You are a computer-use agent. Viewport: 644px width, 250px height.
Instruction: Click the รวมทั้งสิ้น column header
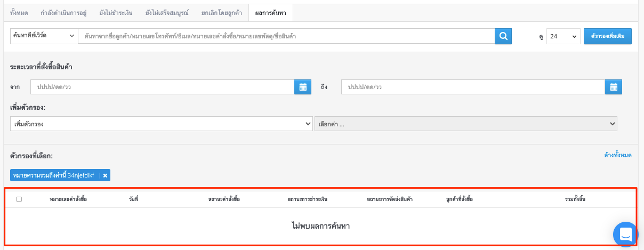[x=575, y=199]
